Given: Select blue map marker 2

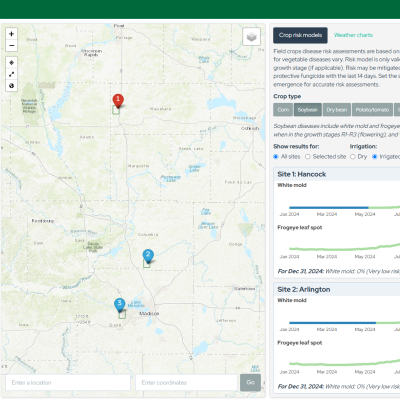Looking at the screenshot, I should coord(148,256).
